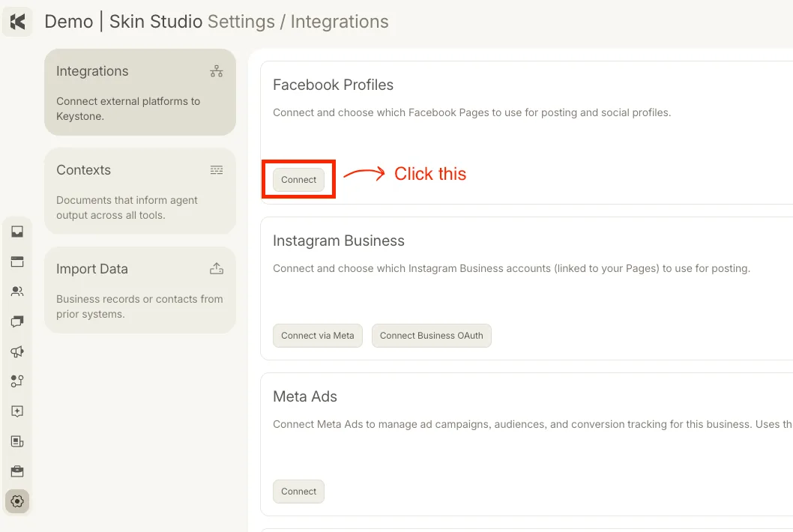The width and height of the screenshot is (793, 532).
Task: Open the browser window sidebar icon
Action: pos(17,262)
